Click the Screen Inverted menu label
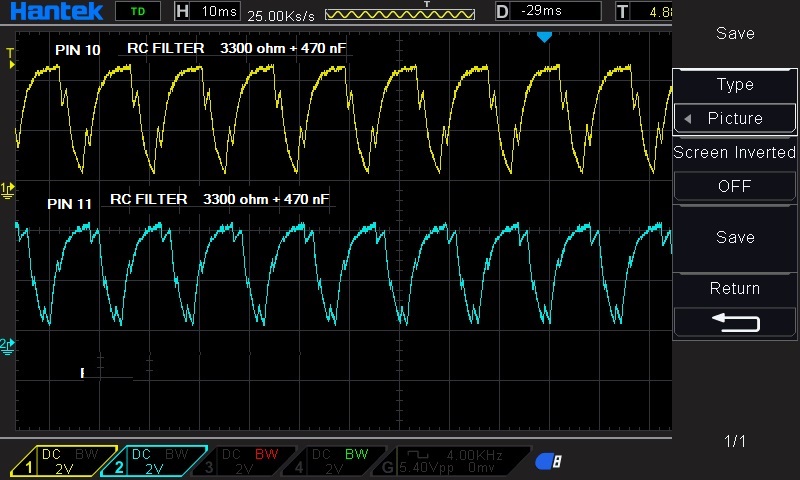 pyautogui.click(x=735, y=152)
